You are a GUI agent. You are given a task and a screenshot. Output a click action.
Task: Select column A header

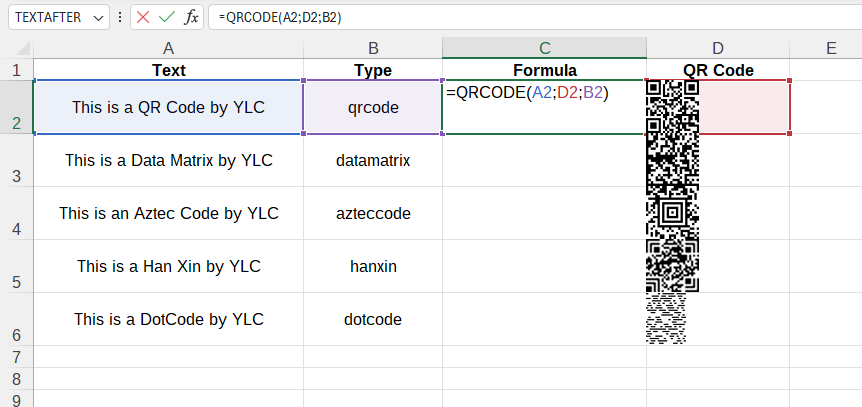(168, 49)
